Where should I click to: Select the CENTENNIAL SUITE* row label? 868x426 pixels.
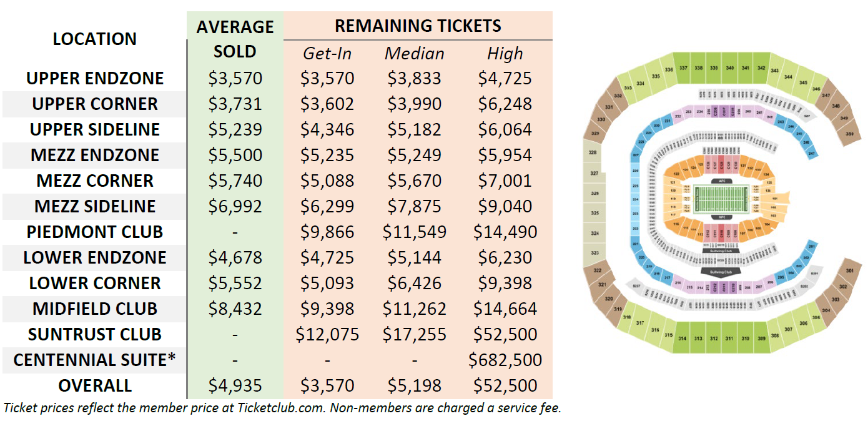tap(94, 360)
